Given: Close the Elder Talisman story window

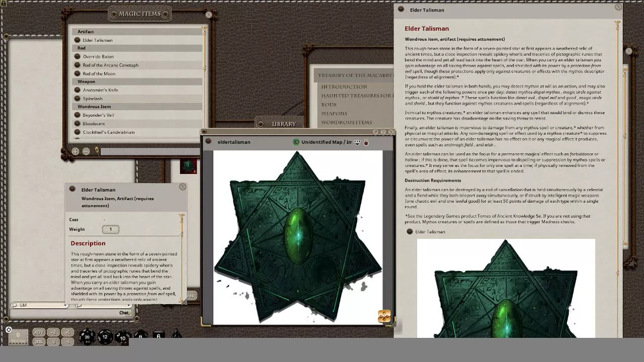Looking at the screenshot, I should tap(618, 7).
